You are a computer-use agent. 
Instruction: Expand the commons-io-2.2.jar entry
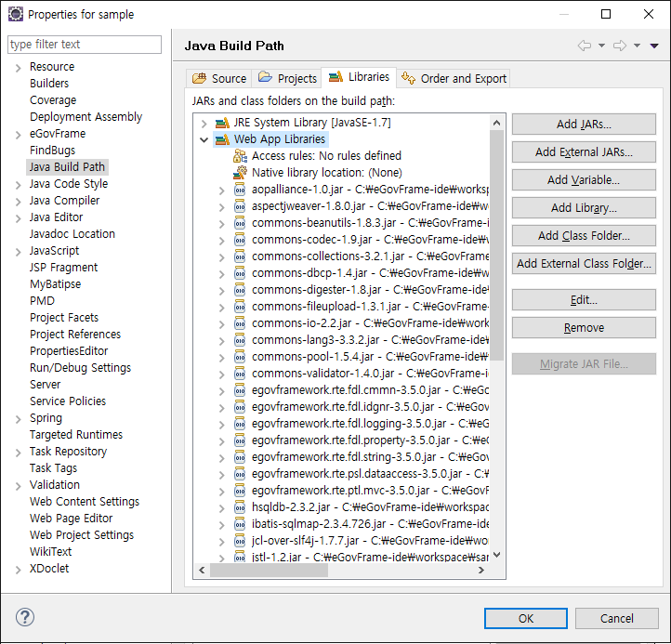(221, 323)
